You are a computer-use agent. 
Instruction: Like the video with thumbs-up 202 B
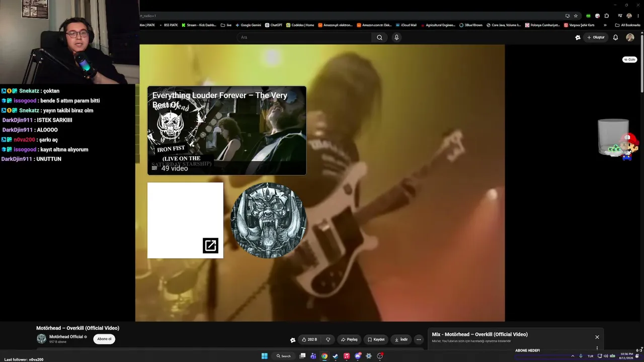pyautogui.click(x=309, y=339)
